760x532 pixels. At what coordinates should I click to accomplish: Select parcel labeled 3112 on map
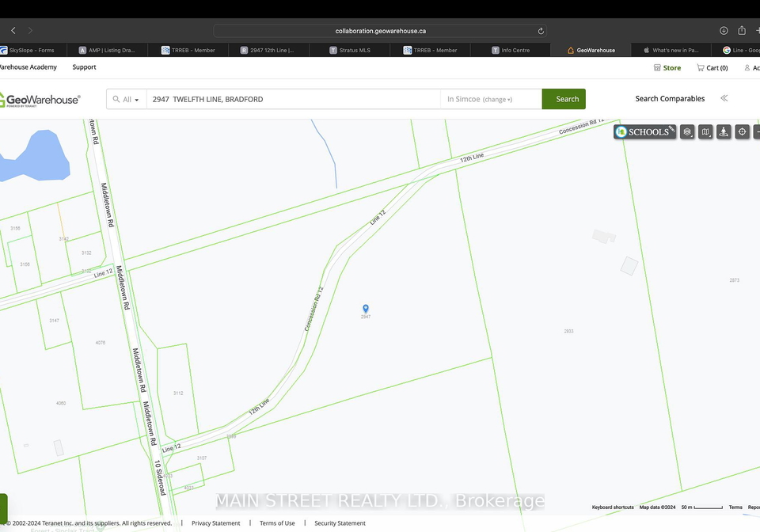pos(178,393)
